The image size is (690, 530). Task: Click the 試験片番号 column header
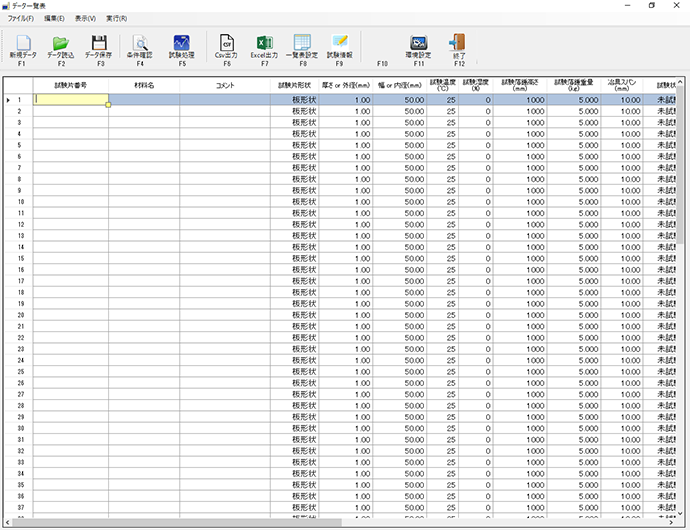click(x=71, y=85)
